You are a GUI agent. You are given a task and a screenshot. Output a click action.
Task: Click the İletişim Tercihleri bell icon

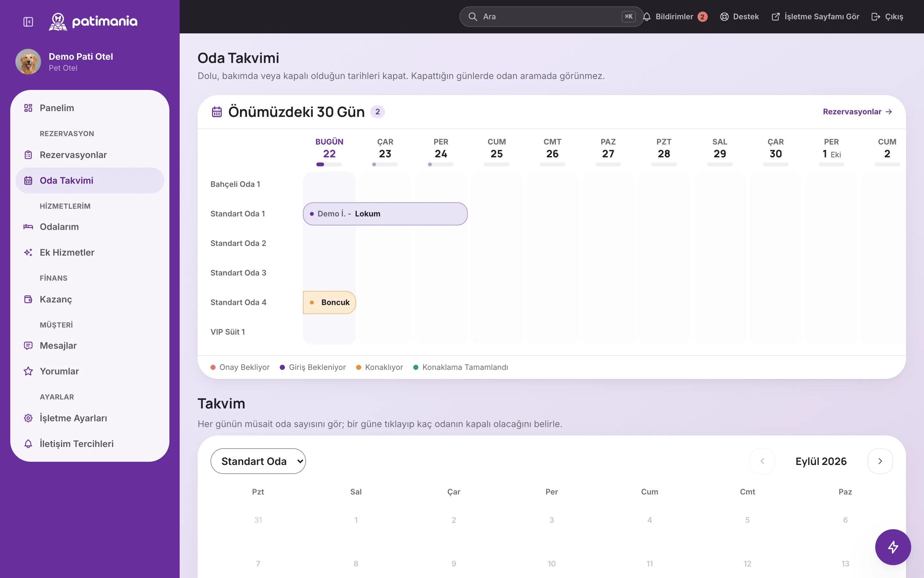coord(28,444)
